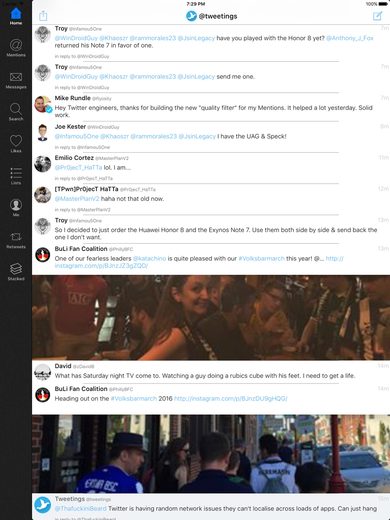
Task: Open BuLi Fan Coalition avatar on fearless leaders tweet
Action: pyautogui.click(x=43, y=255)
